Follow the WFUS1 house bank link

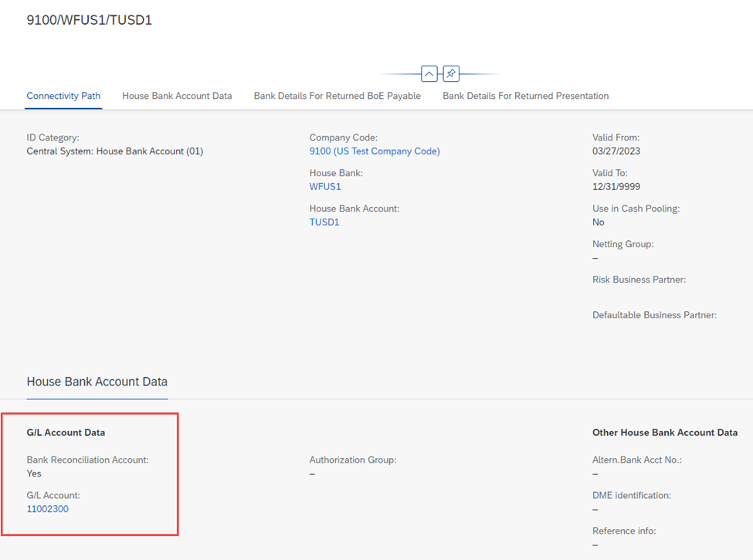coord(325,187)
